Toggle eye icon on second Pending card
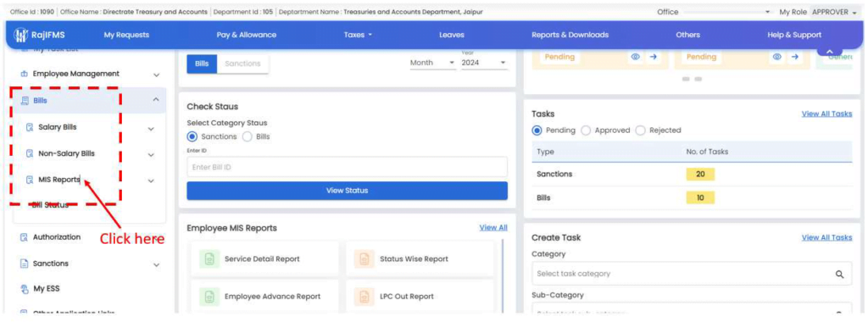868x322 pixels. 777,57
